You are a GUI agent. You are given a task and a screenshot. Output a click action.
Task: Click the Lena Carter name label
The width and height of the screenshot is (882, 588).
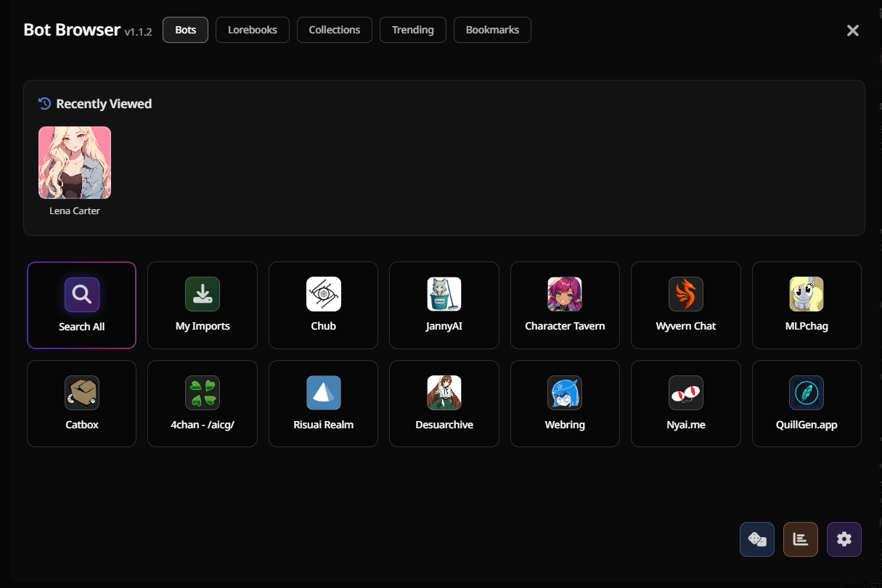[x=75, y=211]
